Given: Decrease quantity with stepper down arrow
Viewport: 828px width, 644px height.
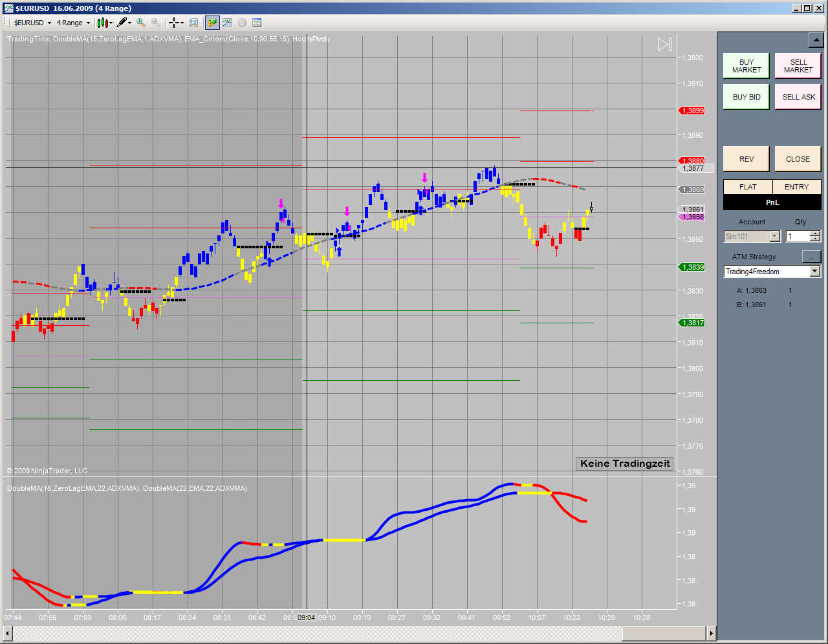Looking at the screenshot, I should pyautogui.click(x=815, y=240).
